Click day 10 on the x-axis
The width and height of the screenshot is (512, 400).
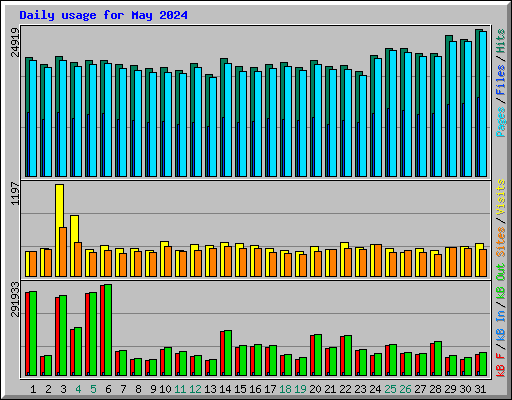165,389
